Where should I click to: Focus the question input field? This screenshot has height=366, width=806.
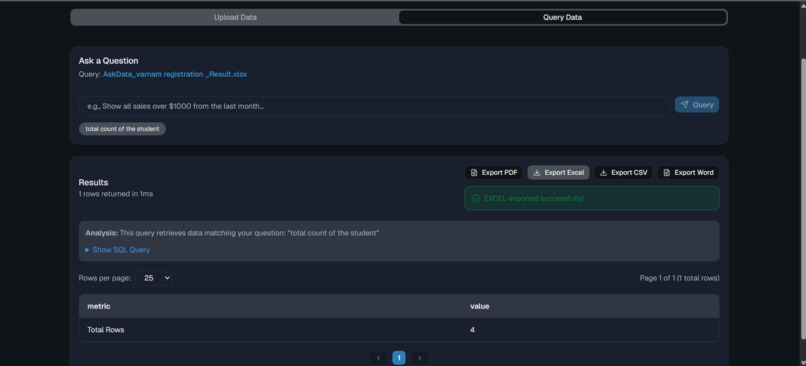pyautogui.click(x=374, y=106)
